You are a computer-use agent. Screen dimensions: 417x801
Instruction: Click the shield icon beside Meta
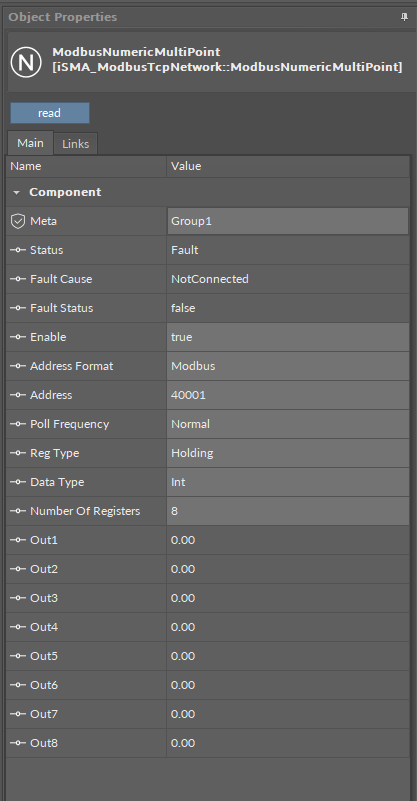[x=18, y=221]
